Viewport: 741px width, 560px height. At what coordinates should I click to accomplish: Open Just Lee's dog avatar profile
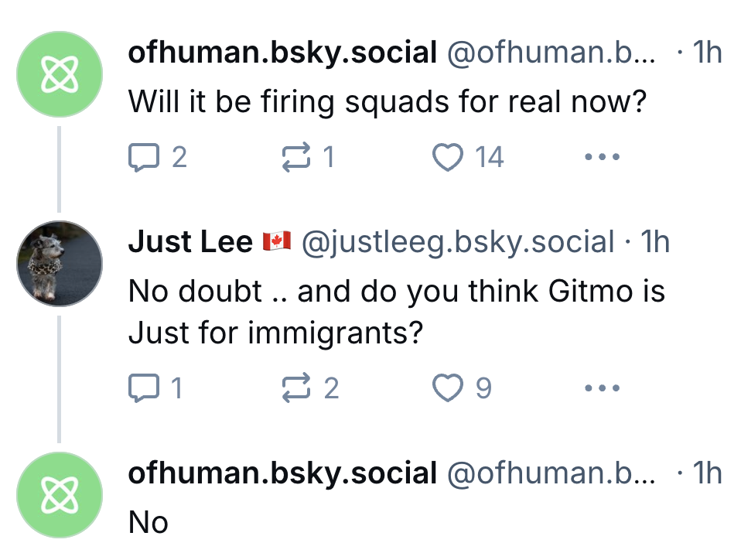click(60, 265)
